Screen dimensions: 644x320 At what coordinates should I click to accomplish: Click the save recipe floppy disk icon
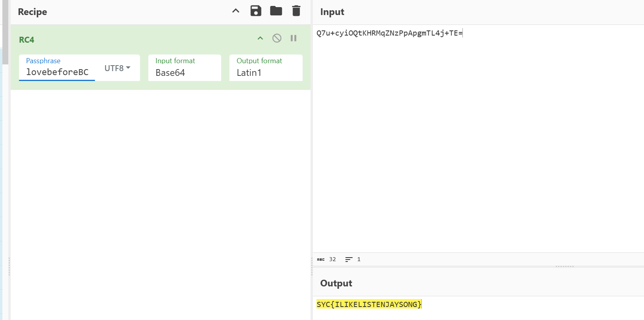pyautogui.click(x=256, y=11)
